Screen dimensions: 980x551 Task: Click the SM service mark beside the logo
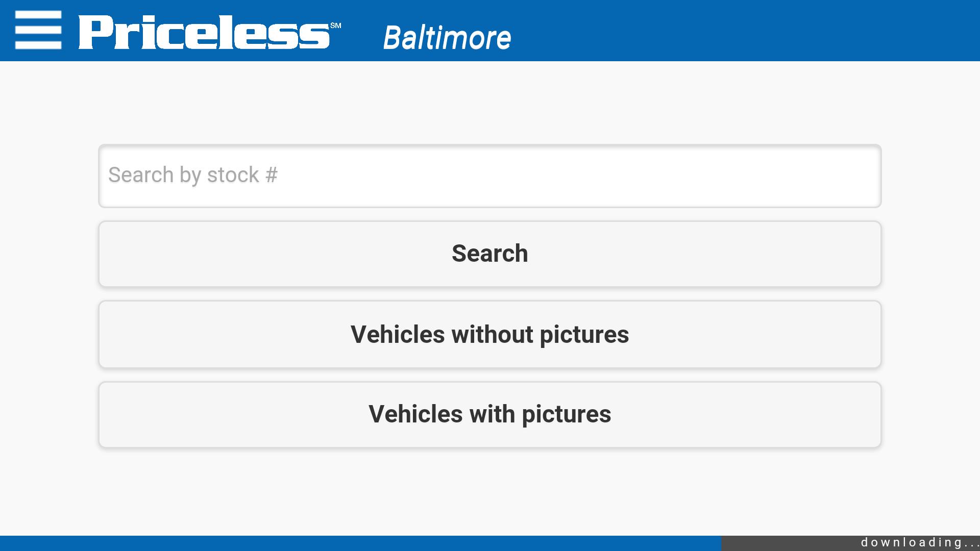pyautogui.click(x=335, y=26)
